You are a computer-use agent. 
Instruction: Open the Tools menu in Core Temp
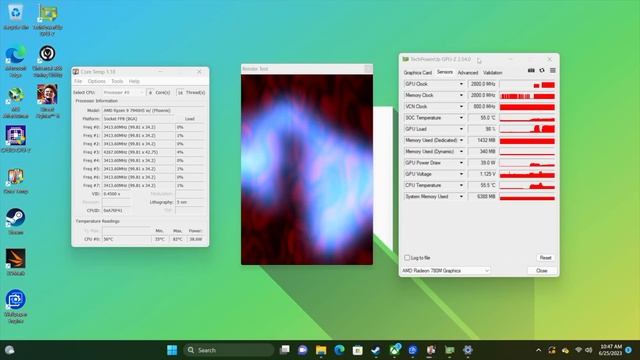click(x=117, y=81)
